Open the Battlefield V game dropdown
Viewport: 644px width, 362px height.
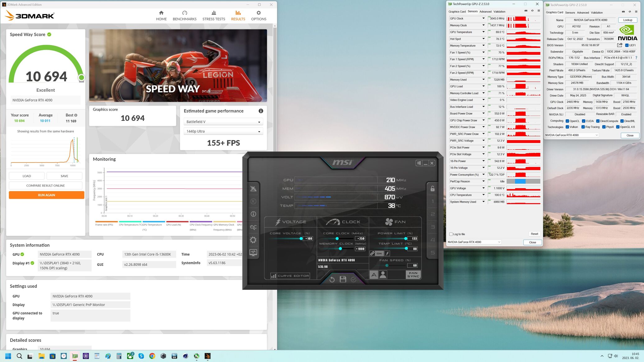[x=223, y=122]
